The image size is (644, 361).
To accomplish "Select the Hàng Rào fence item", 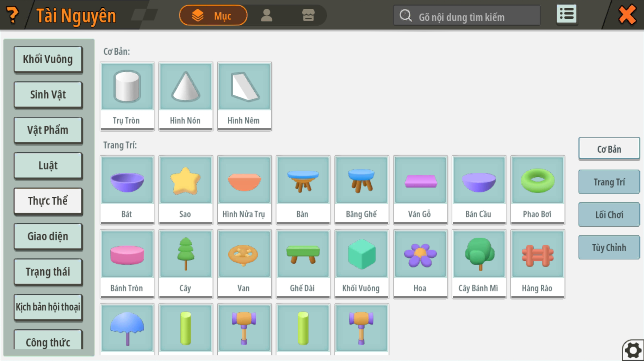I will coord(537,264).
